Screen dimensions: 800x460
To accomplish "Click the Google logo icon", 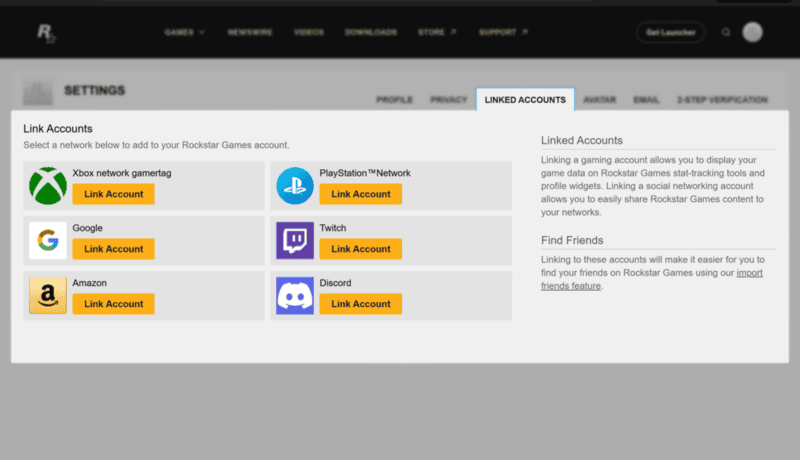I will (x=47, y=241).
